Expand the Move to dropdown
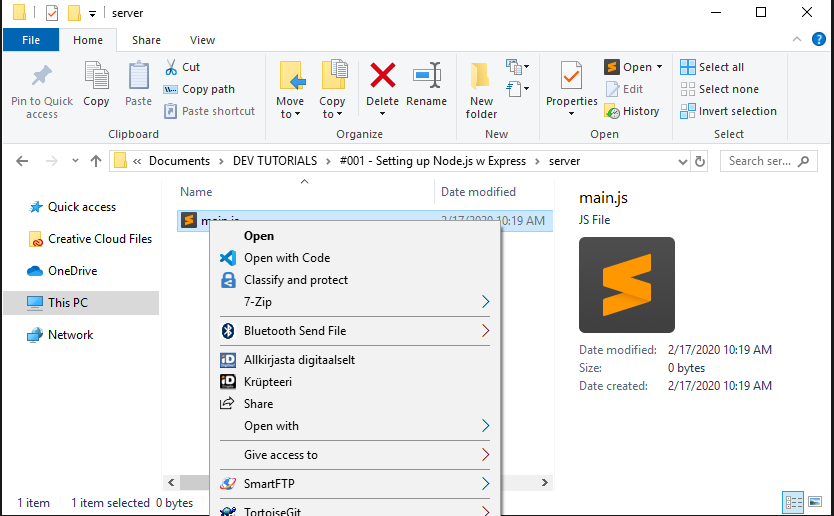 (289, 114)
